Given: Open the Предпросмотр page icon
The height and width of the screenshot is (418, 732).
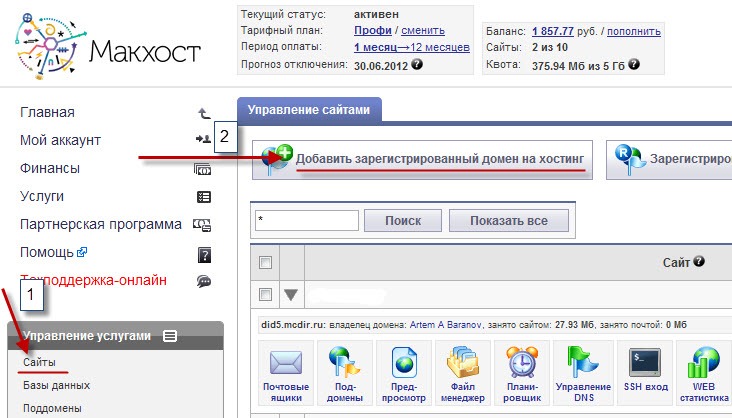Looking at the screenshot, I should coord(404,362).
